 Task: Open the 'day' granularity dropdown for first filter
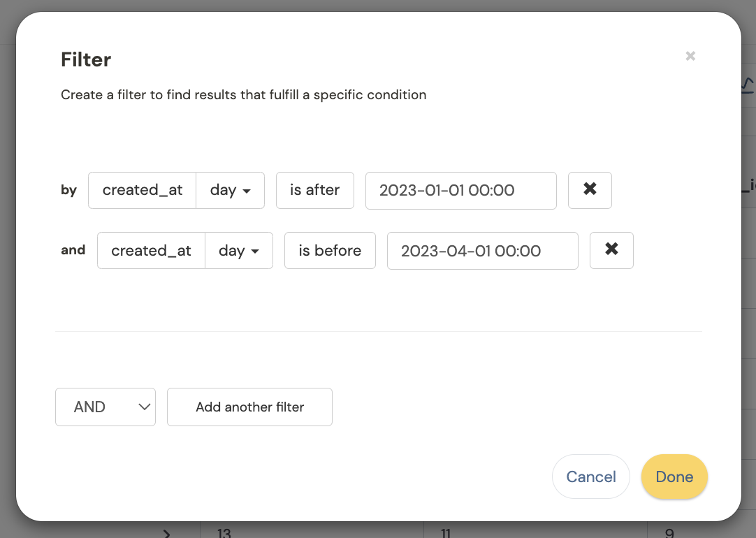230,190
